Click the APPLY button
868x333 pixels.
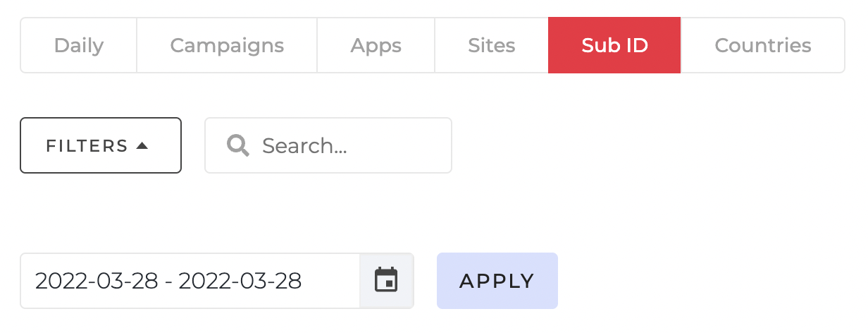click(x=497, y=281)
